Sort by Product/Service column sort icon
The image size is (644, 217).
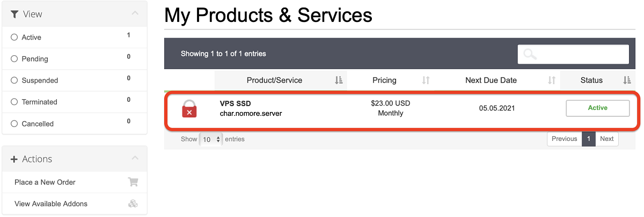[x=339, y=80]
